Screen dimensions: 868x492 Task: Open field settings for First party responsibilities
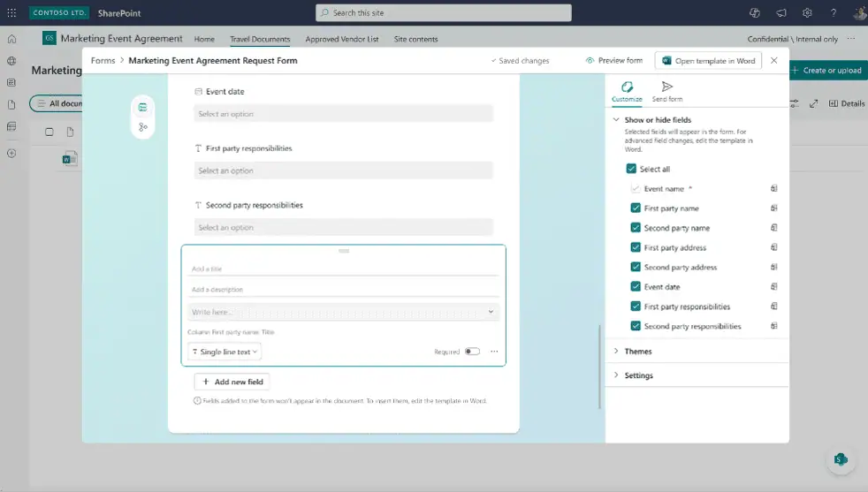click(774, 306)
